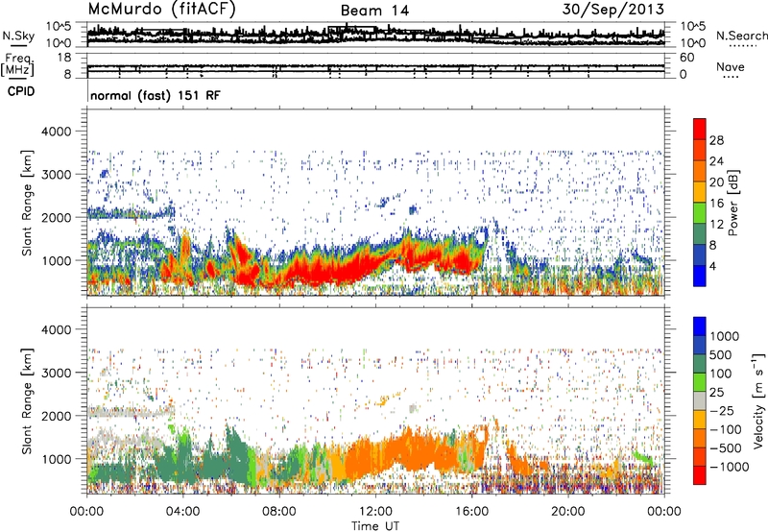Viewport: 768px width, 532px height.
Task: Click the -25 label on the velocity colorbar
Action: pos(722,411)
